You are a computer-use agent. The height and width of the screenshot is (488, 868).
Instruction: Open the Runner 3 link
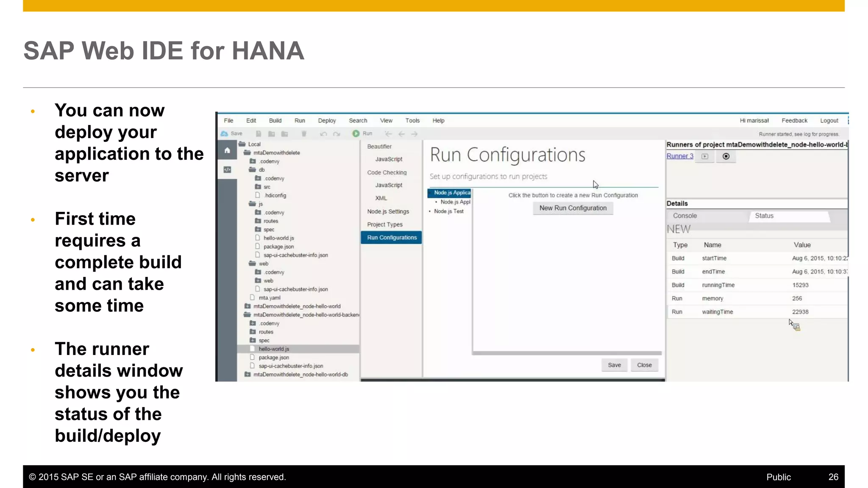click(x=680, y=156)
